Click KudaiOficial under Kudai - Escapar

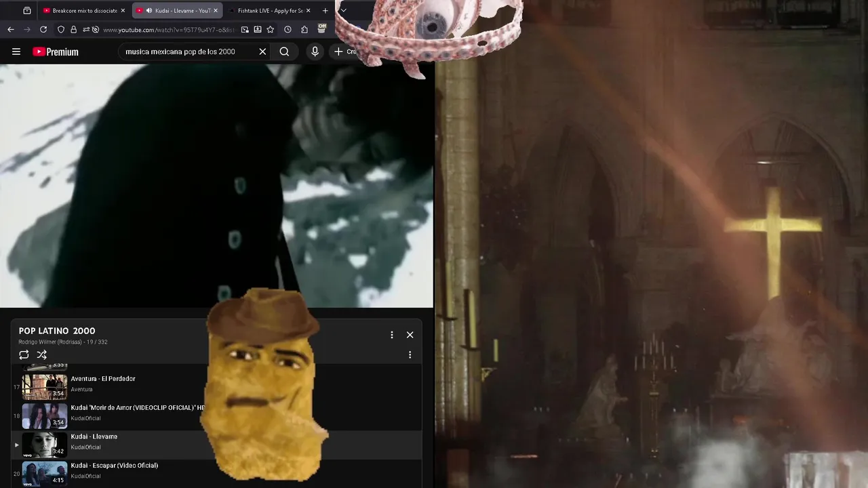85,476
